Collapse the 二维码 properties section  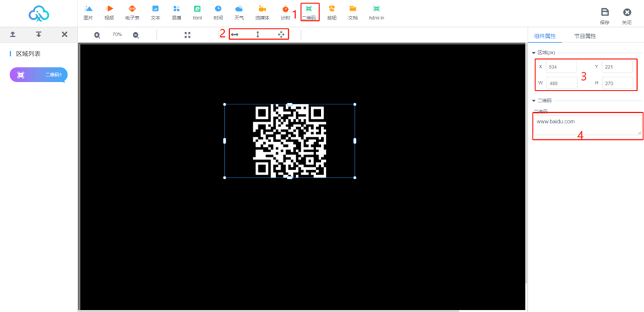tap(534, 101)
